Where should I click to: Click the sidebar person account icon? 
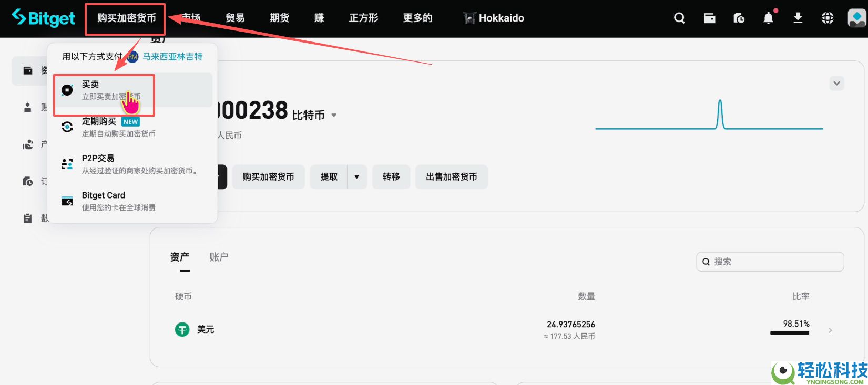[x=28, y=107]
